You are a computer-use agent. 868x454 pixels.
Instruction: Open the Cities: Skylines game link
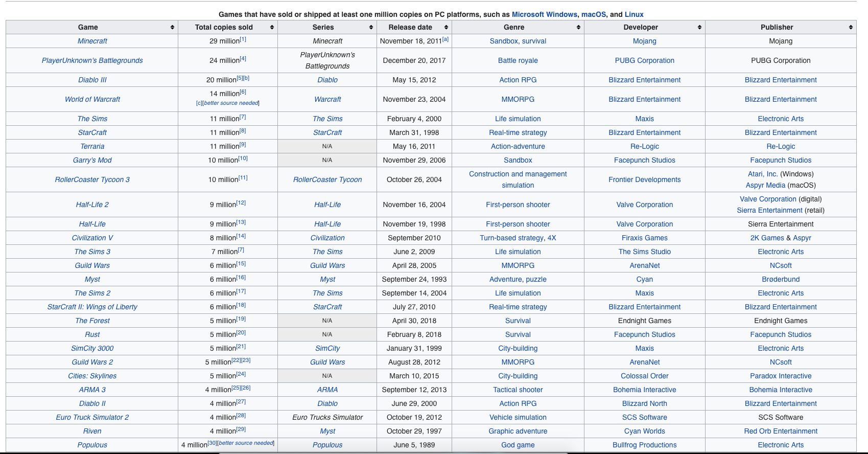pyautogui.click(x=92, y=376)
